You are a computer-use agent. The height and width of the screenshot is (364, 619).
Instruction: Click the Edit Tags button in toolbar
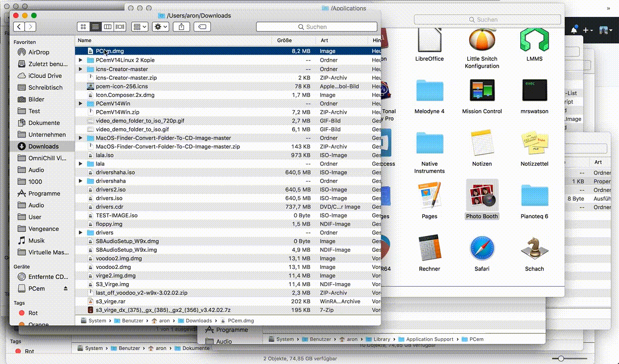(x=202, y=27)
